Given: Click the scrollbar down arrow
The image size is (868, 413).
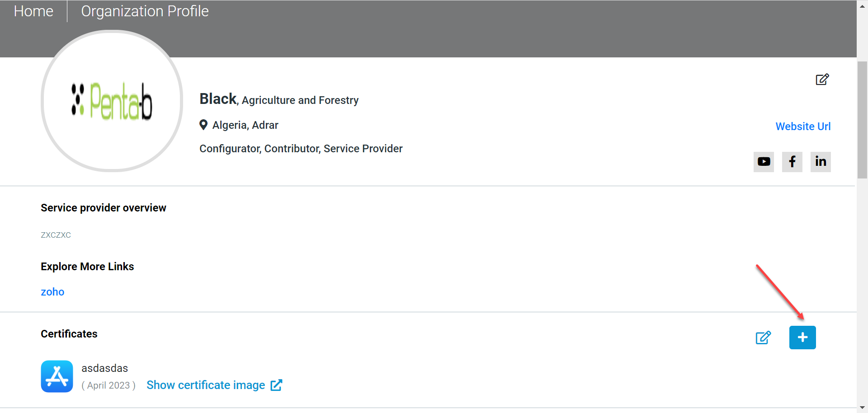Looking at the screenshot, I should (x=862, y=408).
